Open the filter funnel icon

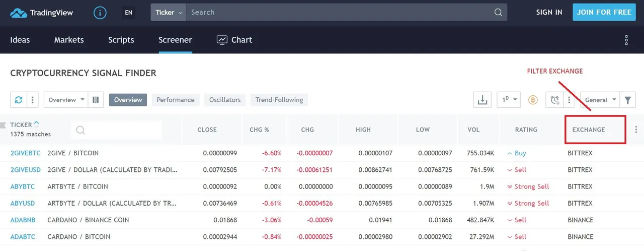coord(627,100)
